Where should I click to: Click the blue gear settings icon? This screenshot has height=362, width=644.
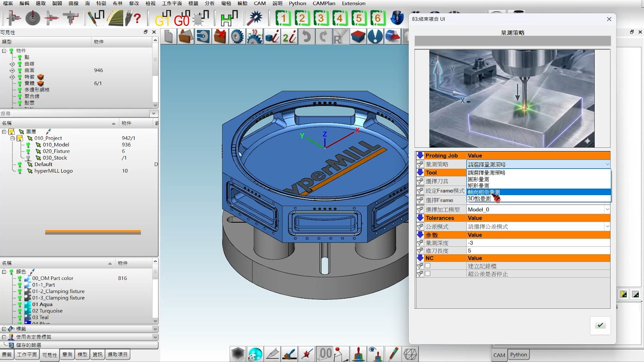(237, 37)
